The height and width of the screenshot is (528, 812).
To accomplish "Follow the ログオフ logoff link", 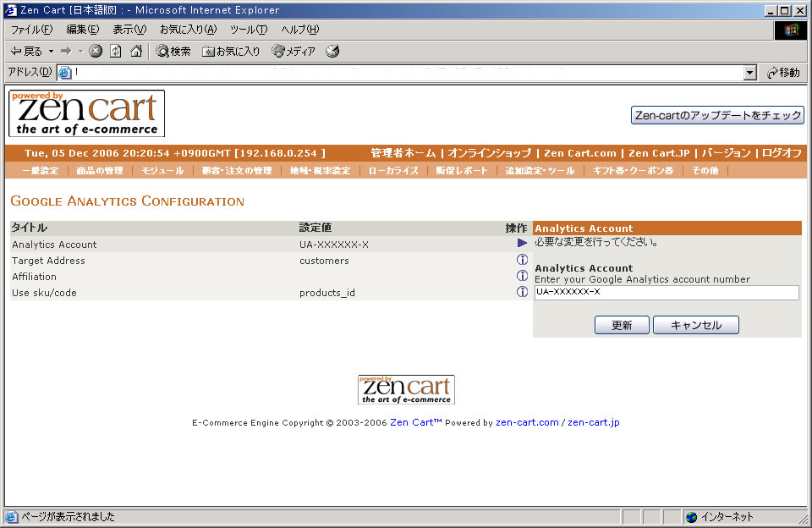I will [x=781, y=153].
